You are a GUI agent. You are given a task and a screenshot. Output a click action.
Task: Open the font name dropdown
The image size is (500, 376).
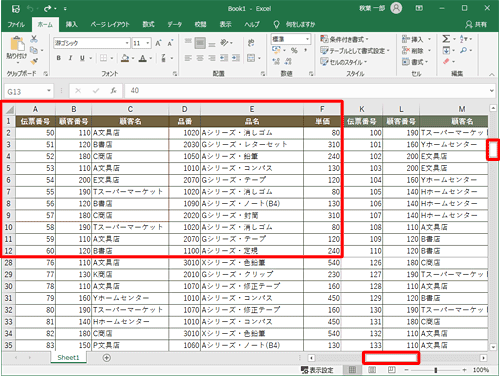127,43
